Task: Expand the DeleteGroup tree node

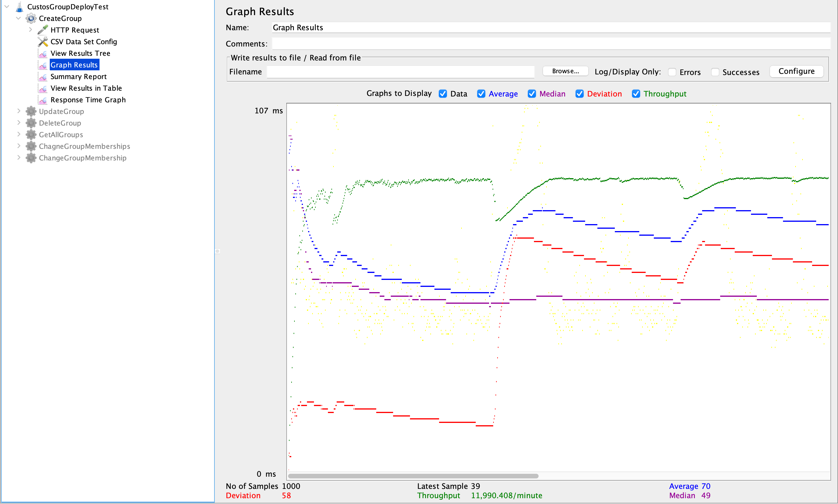Action: (19, 123)
